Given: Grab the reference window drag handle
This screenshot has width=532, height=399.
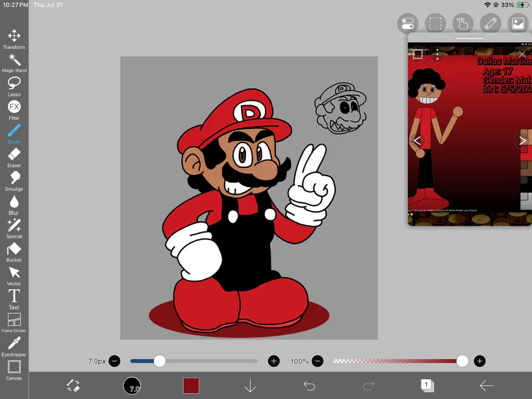Looking at the screenshot, I should [469, 38].
